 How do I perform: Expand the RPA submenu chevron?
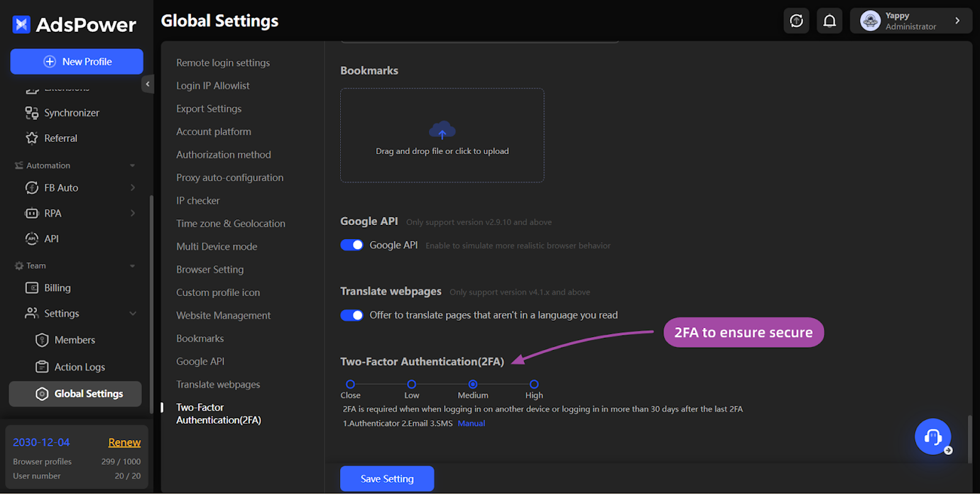(132, 213)
